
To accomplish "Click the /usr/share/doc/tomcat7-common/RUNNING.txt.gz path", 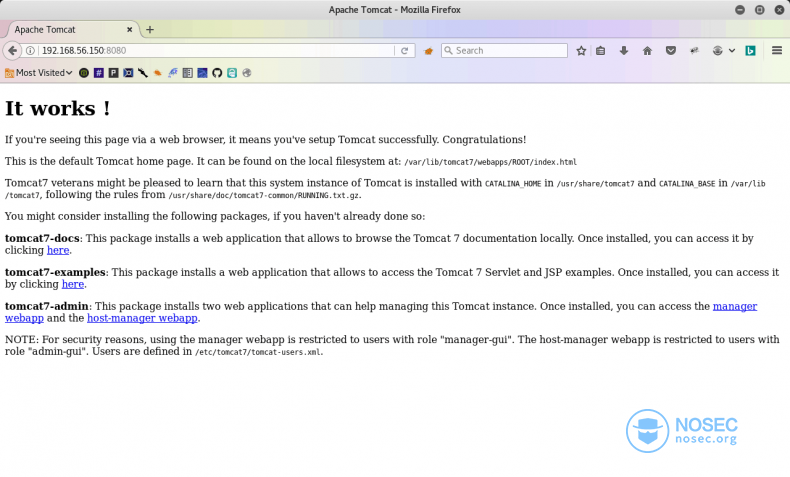I will pos(264,195).
